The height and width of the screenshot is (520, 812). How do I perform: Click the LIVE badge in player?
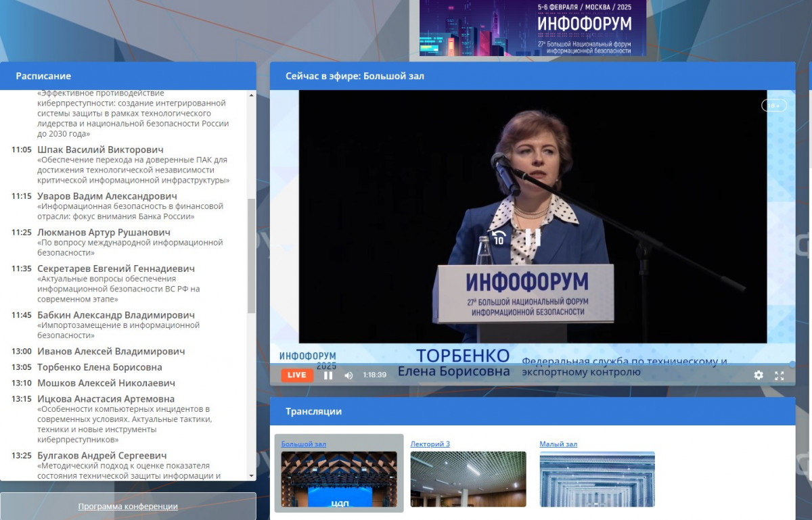(x=297, y=375)
